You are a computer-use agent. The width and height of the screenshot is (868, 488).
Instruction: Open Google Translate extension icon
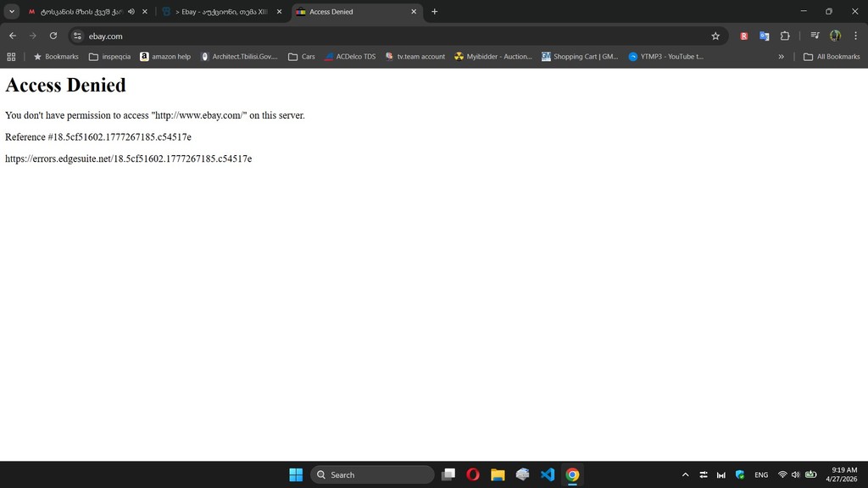tap(765, 36)
